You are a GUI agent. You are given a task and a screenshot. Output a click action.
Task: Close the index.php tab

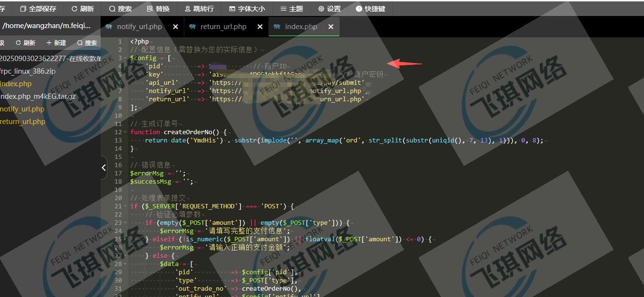pyautogui.click(x=331, y=27)
